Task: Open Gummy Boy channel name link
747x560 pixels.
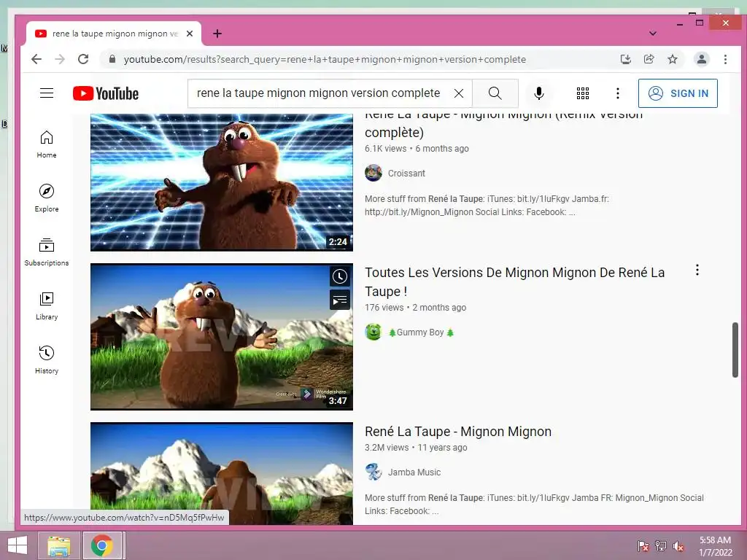Action: click(x=421, y=332)
